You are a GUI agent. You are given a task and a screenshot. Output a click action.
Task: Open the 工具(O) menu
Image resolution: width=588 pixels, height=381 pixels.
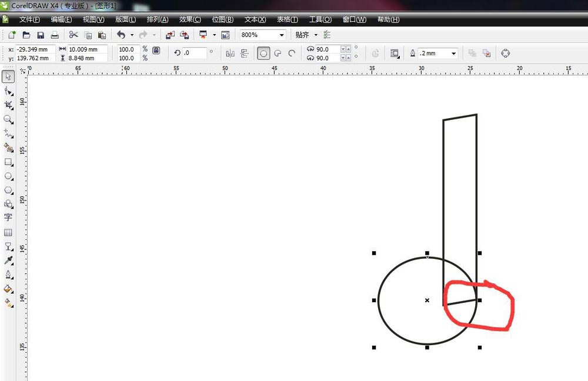coord(320,19)
